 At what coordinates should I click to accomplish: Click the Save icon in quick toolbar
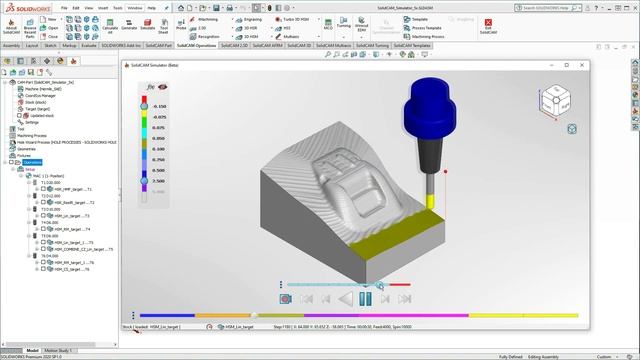click(x=216, y=8)
